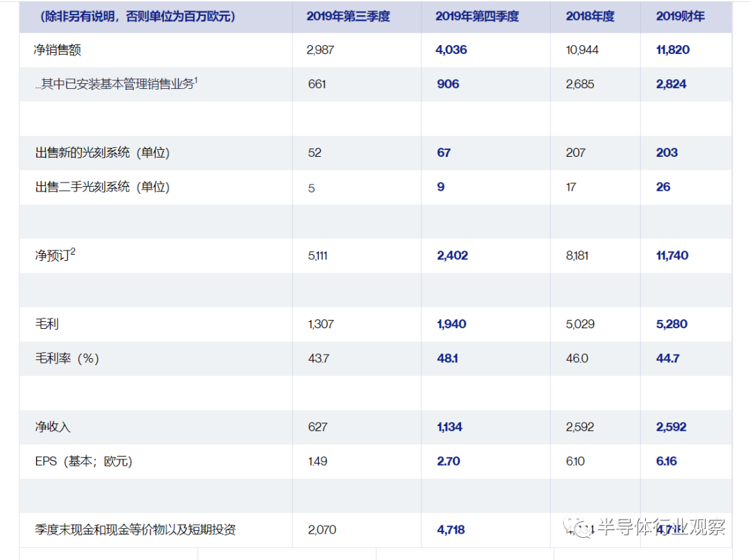This screenshot has width=750, height=560.
Task: Click new systems sold value 67
Action: click(x=443, y=153)
